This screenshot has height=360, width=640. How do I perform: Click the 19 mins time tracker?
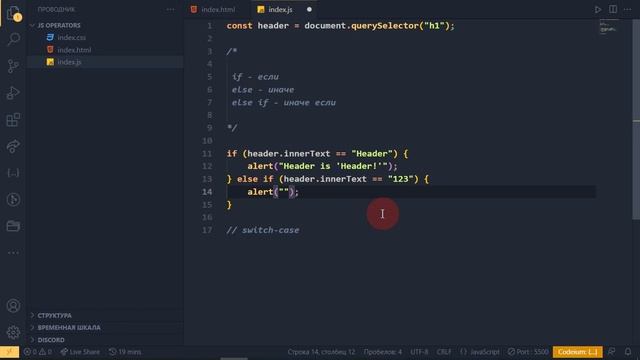click(x=125, y=351)
